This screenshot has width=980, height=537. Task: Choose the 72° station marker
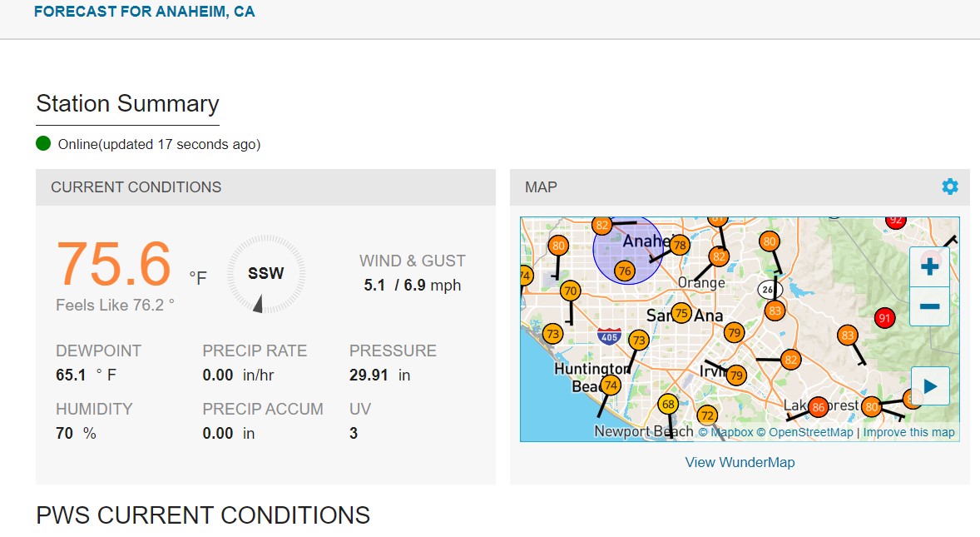pyautogui.click(x=707, y=415)
